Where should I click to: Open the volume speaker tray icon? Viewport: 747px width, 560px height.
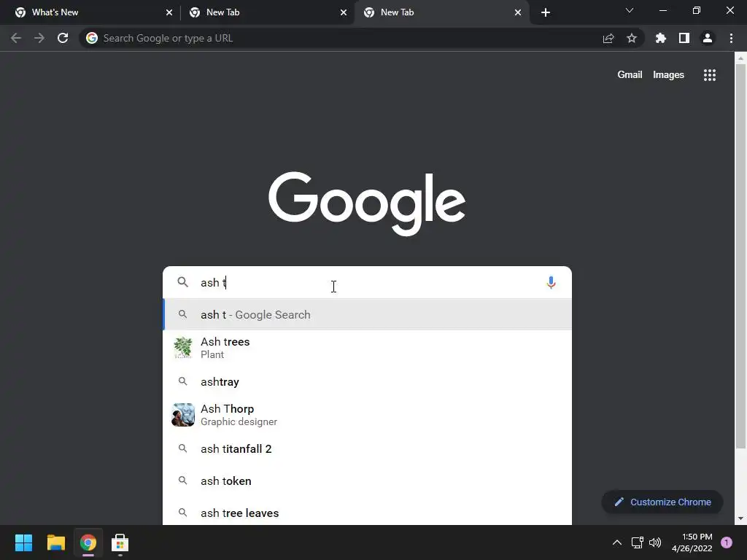coord(655,542)
